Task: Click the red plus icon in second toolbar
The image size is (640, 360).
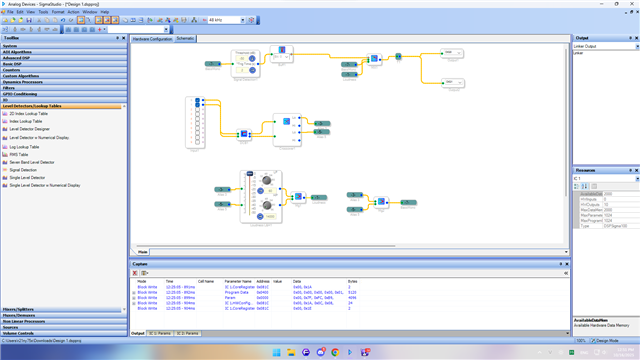Action: tap(100, 29)
